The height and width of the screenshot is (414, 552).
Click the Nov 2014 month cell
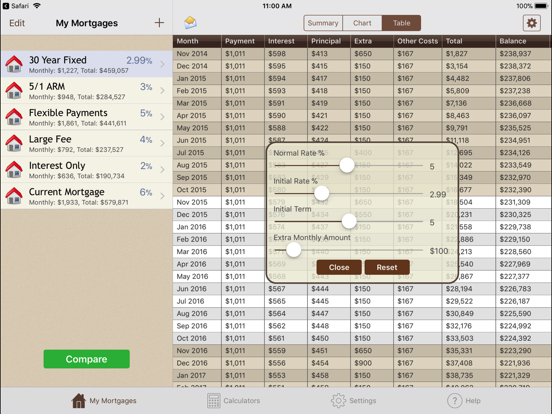[197, 54]
